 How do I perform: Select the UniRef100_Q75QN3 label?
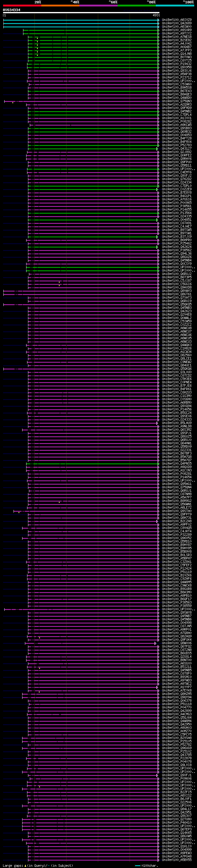[177, 101]
